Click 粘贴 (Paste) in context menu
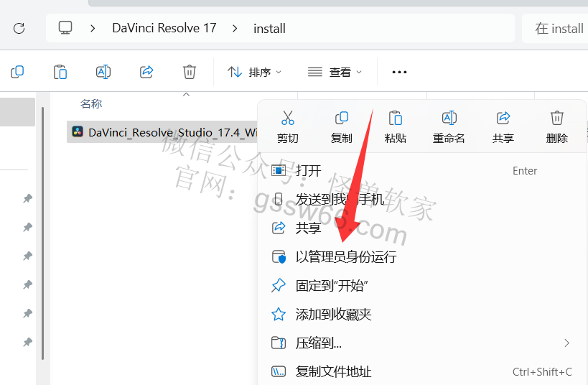This screenshot has width=588, height=385. 396,127
